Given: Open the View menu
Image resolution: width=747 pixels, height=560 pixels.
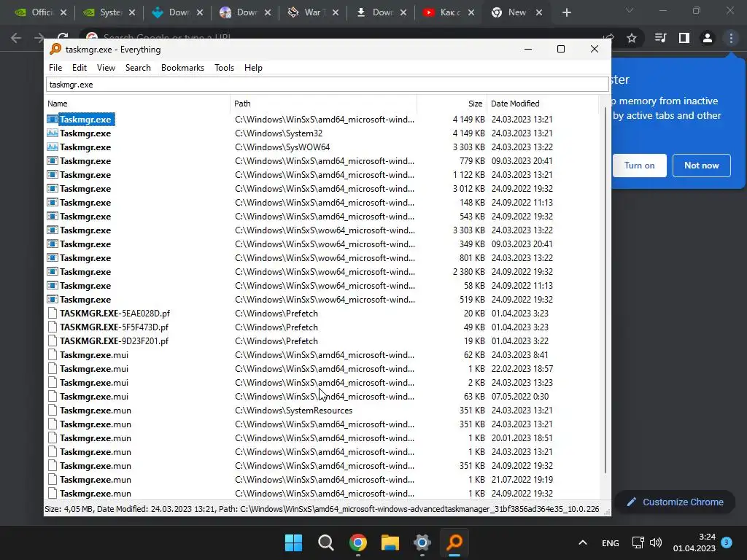Looking at the screenshot, I should [x=106, y=68].
